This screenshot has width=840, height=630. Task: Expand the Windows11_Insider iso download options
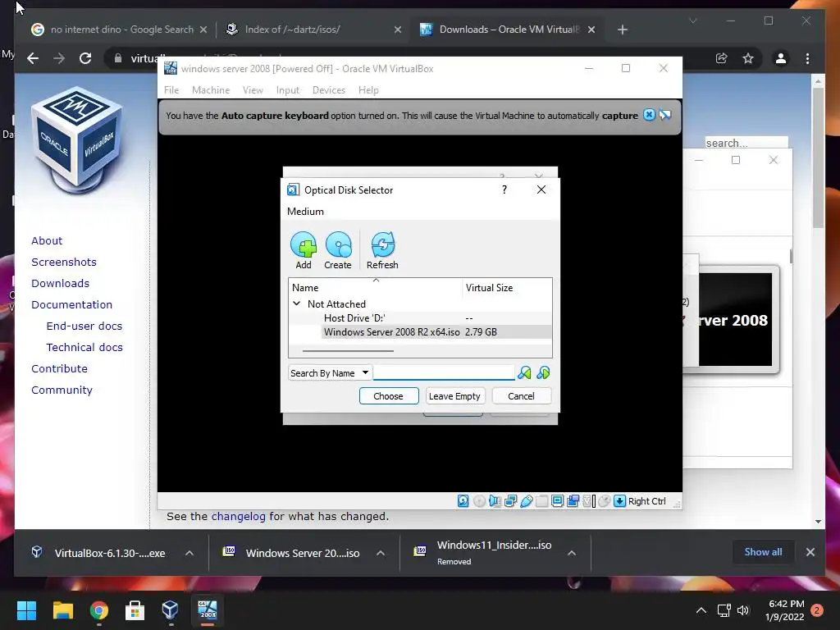click(x=572, y=553)
